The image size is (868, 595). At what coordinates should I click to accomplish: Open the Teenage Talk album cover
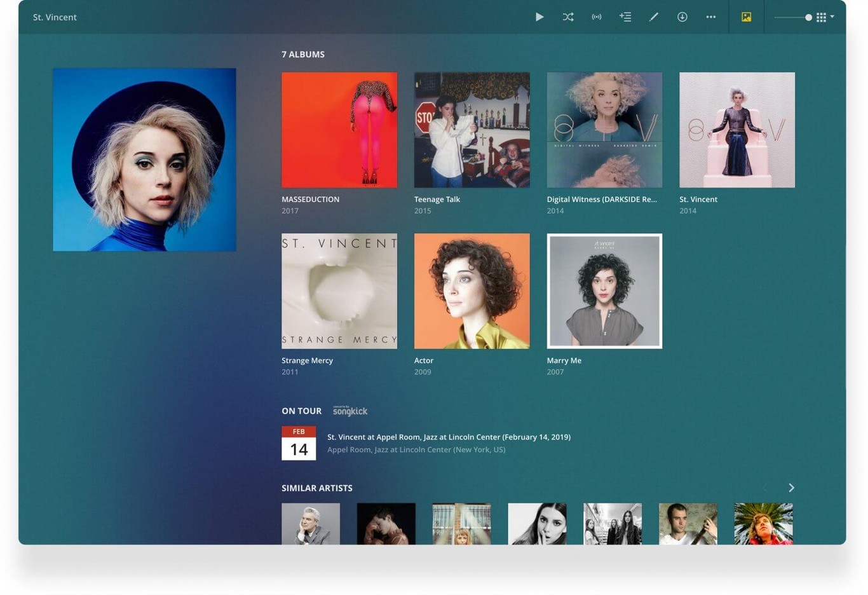(x=471, y=130)
